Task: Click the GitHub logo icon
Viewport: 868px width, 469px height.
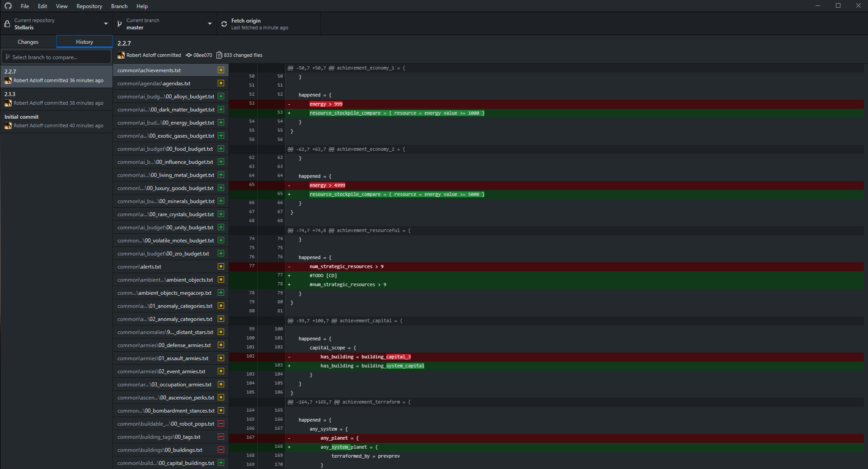Action: [8, 6]
